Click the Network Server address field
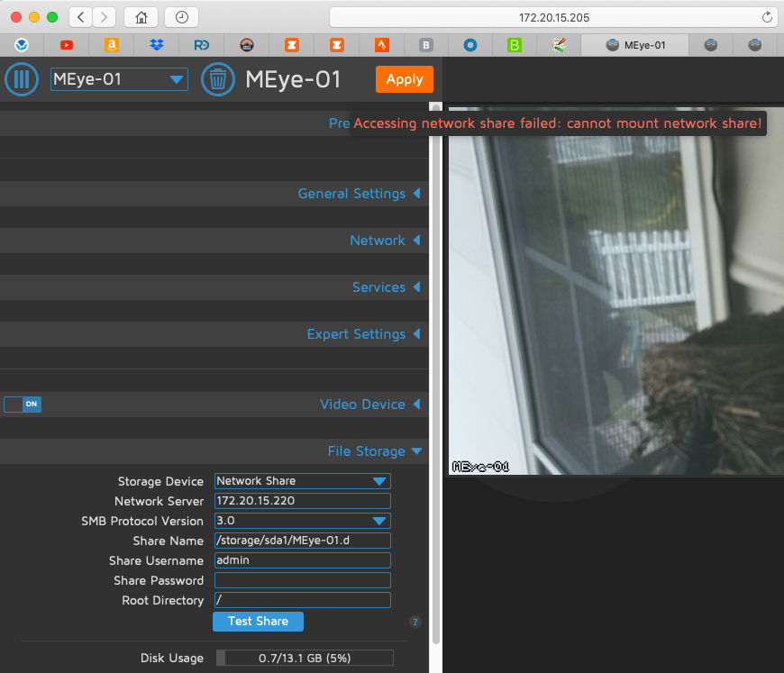The height and width of the screenshot is (673, 784). pos(302,501)
